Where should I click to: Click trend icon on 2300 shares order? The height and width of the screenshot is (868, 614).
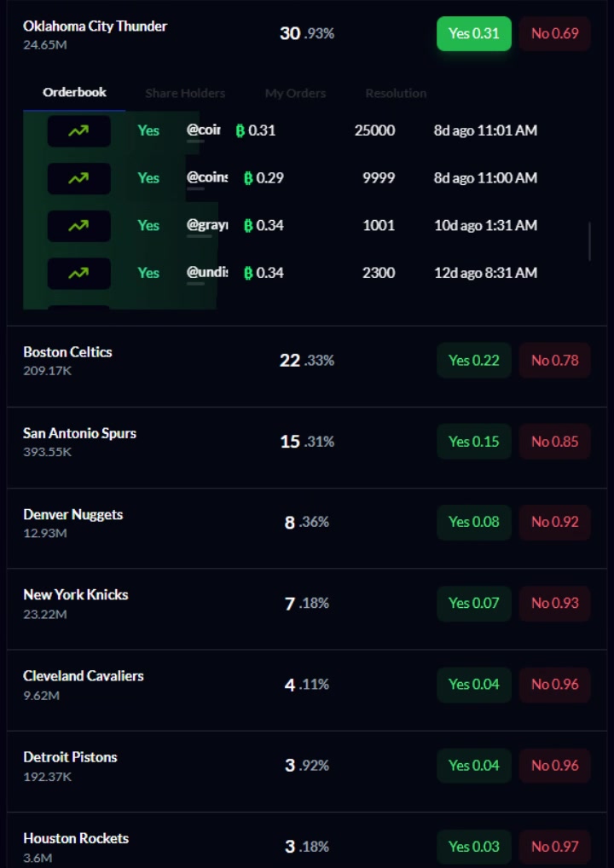[78, 273]
